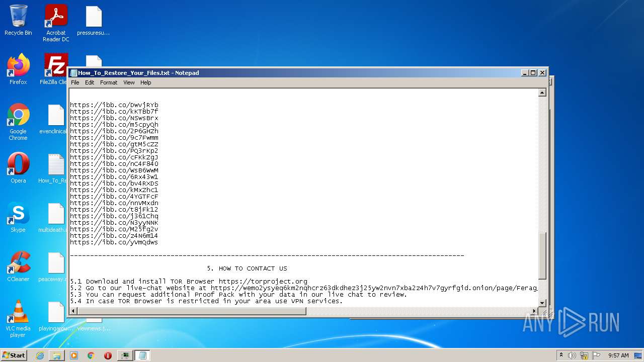Click the https://torproject.org text in line 5.1
The height and width of the screenshot is (362, 644).
click(263, 282)
